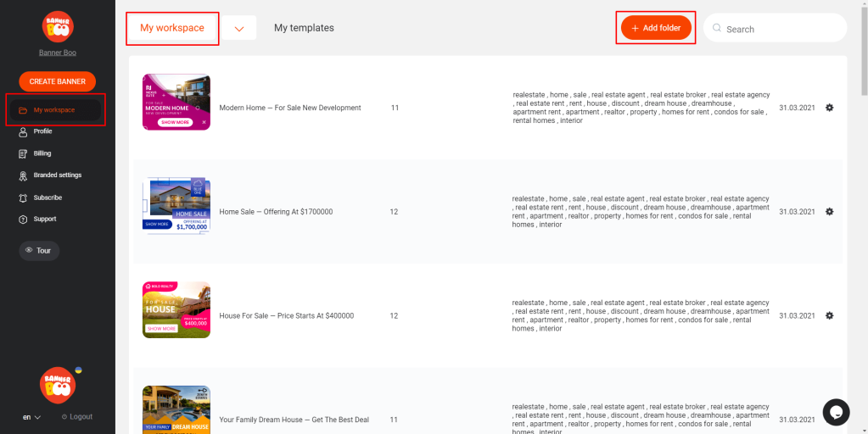Open the chat support bubble icon
Image resolution: width=868 pixels, height=434 pixels.
point(836,413)
